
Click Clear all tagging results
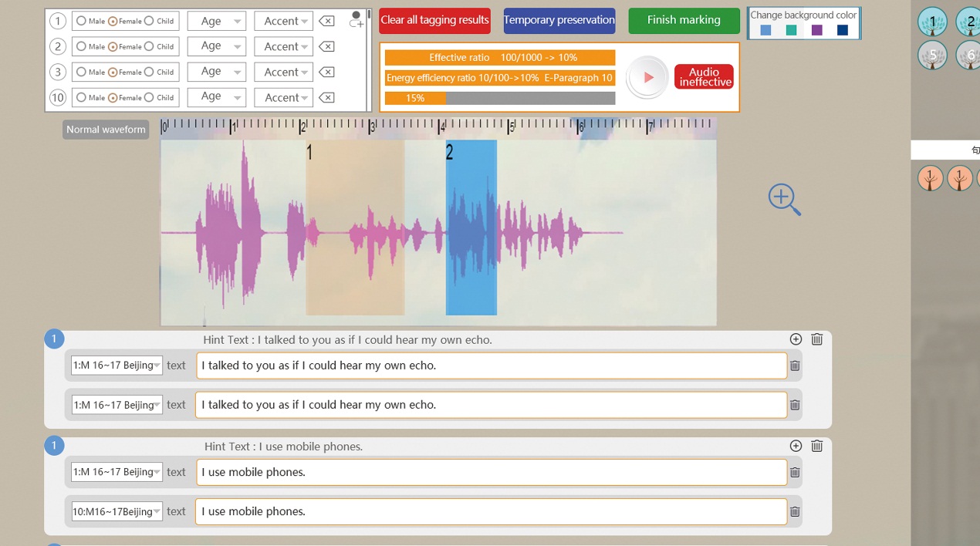click(x=434, y=20)
